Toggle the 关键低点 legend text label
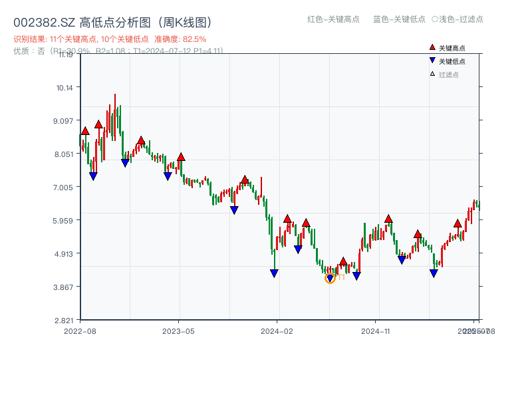Image resolution: width=532 pixels, height=399 pixels. pyautogui.click(x=452, y=61)
